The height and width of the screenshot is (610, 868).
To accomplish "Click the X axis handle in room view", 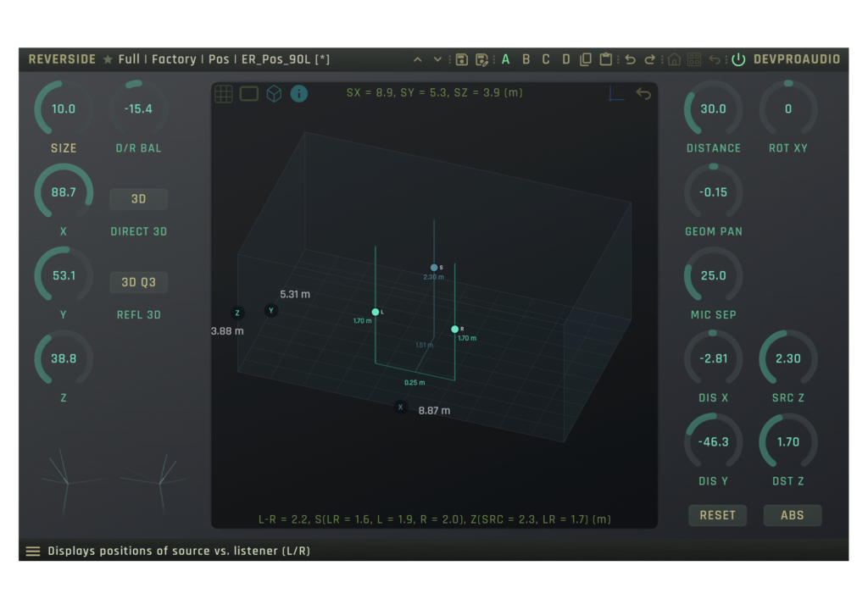I will click(400, 407).
